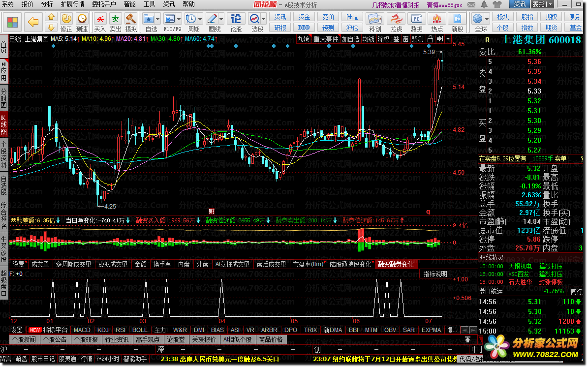
Task: Click the 财 marker on K-line chart
Action: point(212,212)
